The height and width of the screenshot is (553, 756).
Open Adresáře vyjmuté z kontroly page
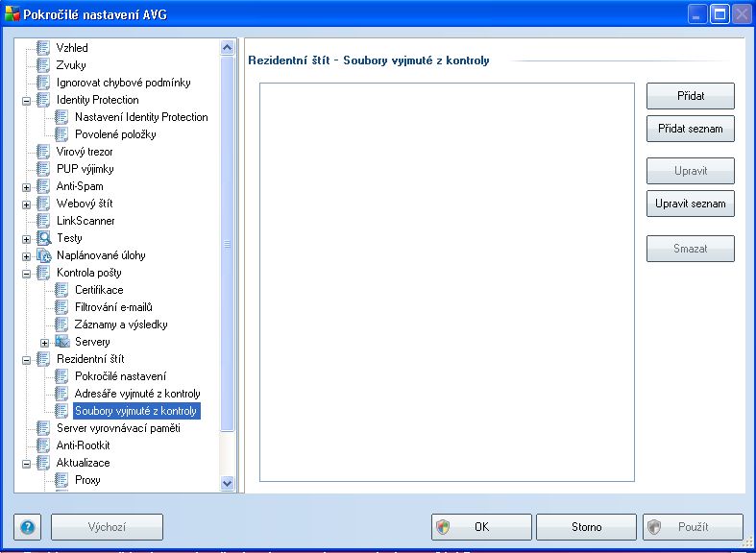coord(137,394)
